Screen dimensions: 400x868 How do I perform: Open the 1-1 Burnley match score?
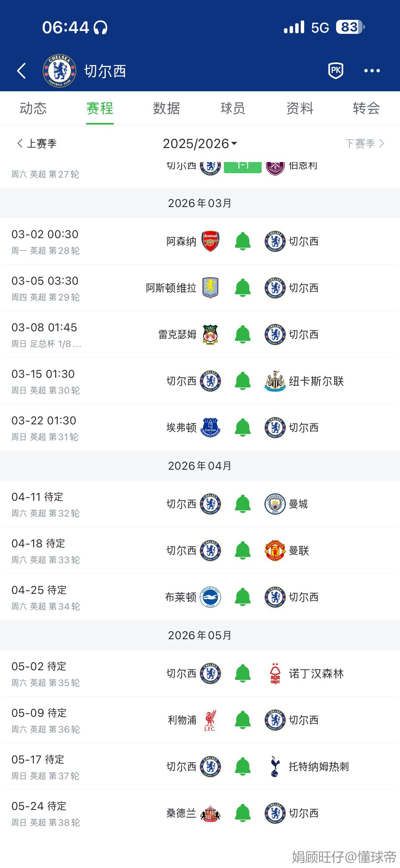(x=242, y=167)
